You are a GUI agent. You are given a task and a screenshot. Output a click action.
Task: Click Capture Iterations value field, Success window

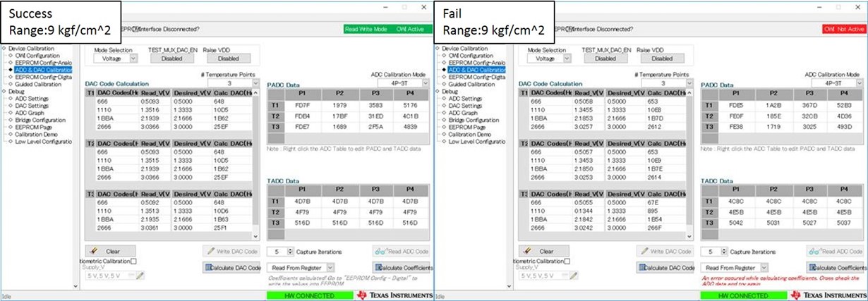277,252
